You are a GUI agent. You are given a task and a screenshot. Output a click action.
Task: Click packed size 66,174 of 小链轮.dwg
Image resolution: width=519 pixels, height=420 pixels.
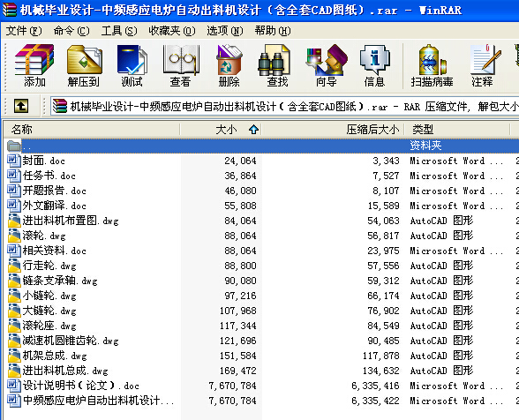coord(384,296)
